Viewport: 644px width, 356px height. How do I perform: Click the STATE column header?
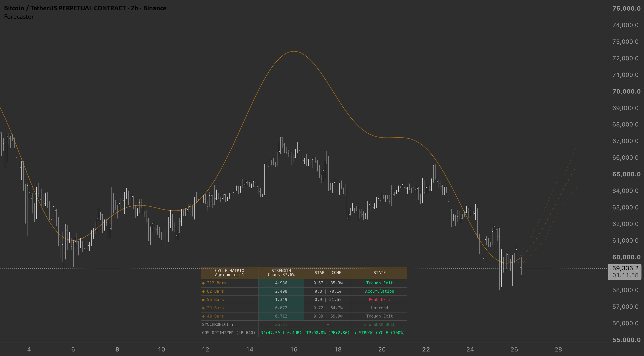(379, 273)
